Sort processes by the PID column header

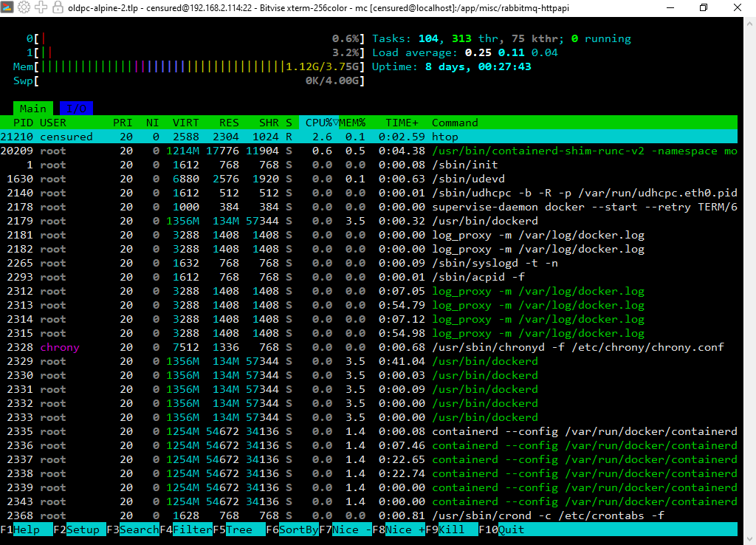23,123
